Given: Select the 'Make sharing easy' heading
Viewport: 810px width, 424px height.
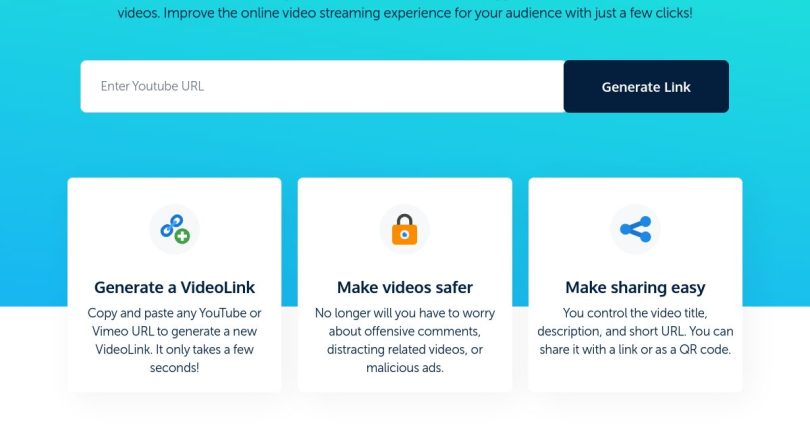Looking at the screenshot, I should (635, 288).
